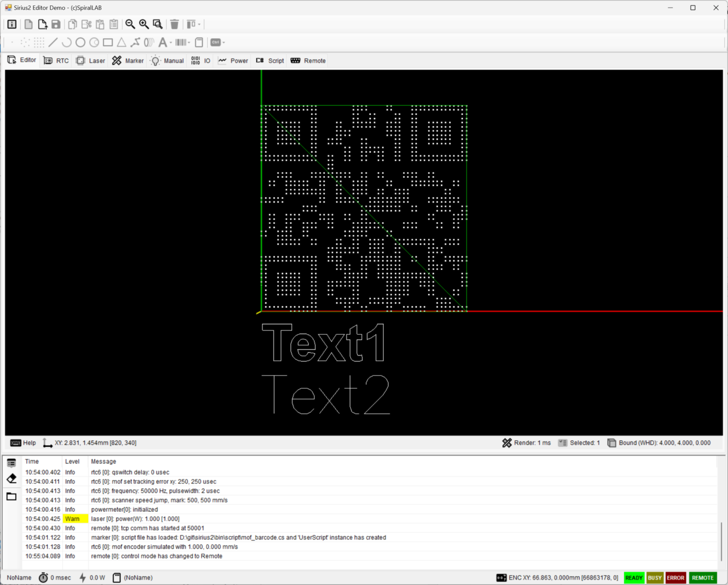Clear log with eraser icon
The height and width of the screenshot is (585, 728).
pyautogui.click(x=11, y=479)
